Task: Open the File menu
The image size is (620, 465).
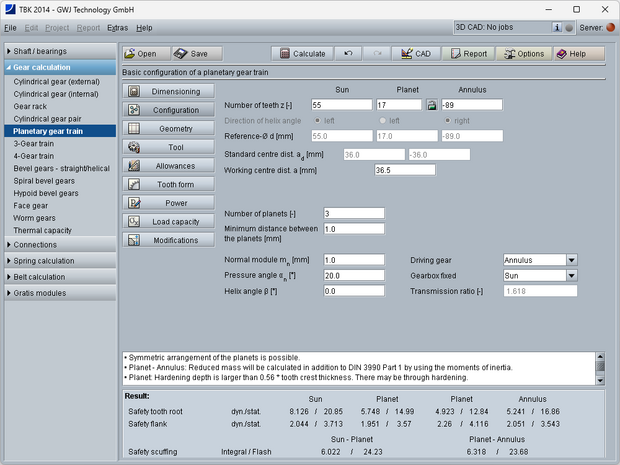Action: click(x=10, y=28)
